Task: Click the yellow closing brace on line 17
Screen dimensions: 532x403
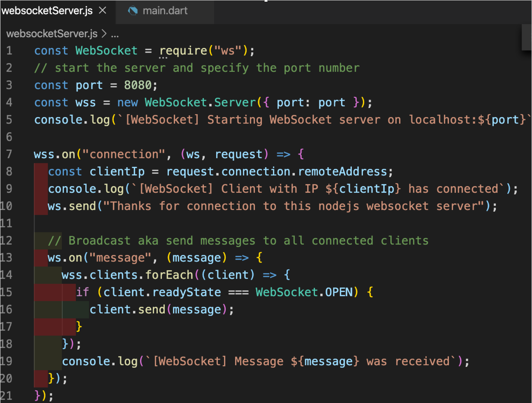Action: [x=79, y=327]
